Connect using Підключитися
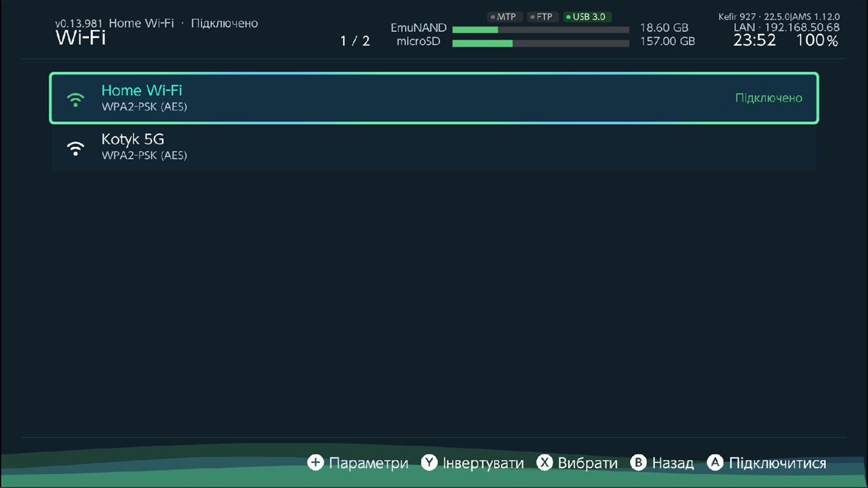Viewport: 868px width, 488px height. [777, 464]
